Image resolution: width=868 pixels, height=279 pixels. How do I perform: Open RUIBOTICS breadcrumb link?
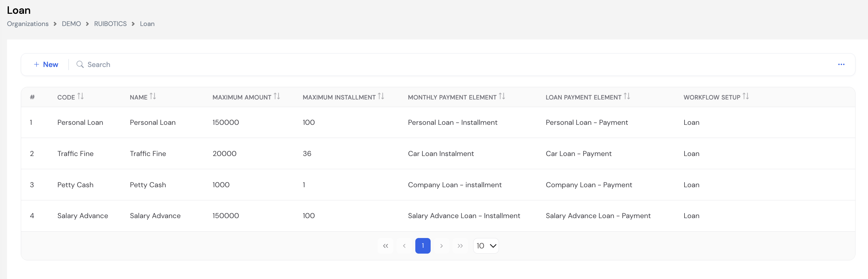110,24
